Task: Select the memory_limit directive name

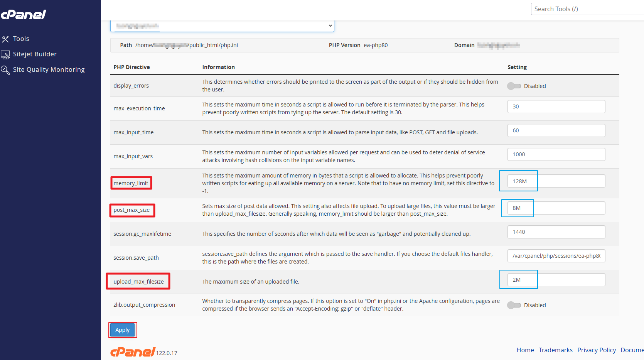Action: click(131, 183)
